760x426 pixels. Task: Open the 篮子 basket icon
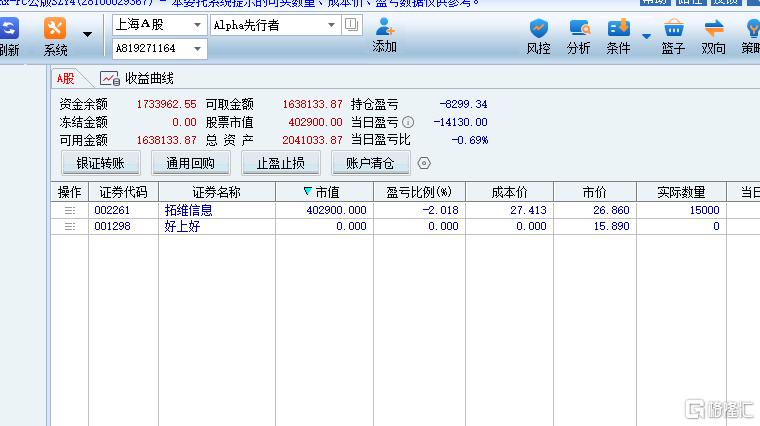[673, 28]
